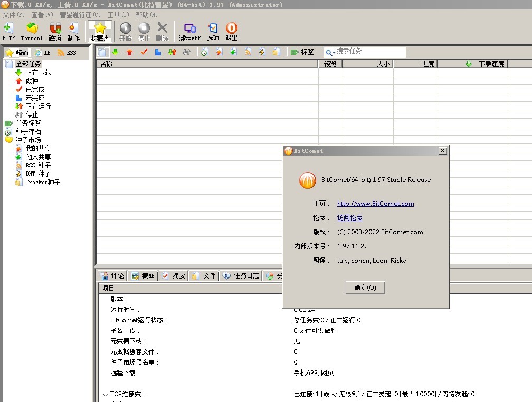The height and width of the screenshot is (402, 532).
Task: Click the grey arrows stopped filter icon
Action: point(187,52)
